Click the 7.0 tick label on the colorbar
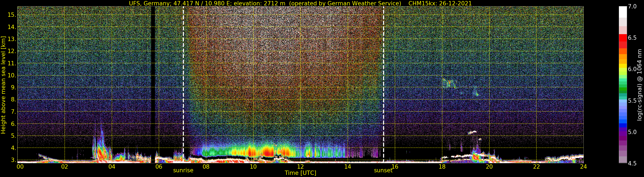The width and height of the screenshot is (644, 177). pos(632,6)
